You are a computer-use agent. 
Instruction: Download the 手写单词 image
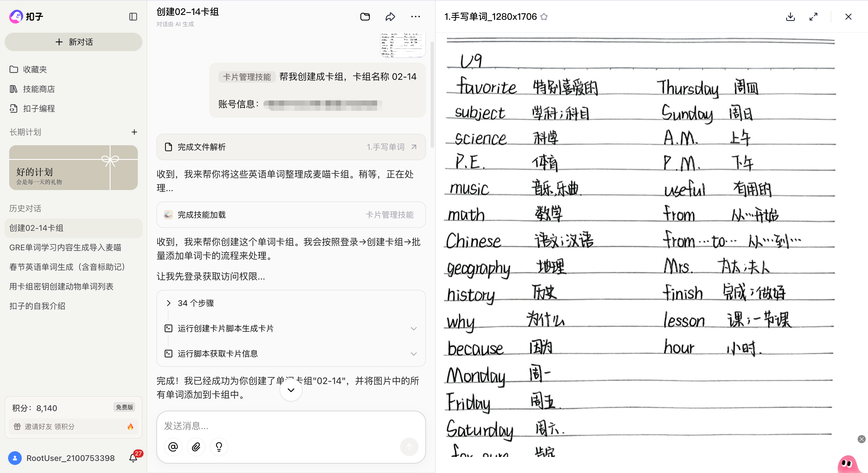790,17
